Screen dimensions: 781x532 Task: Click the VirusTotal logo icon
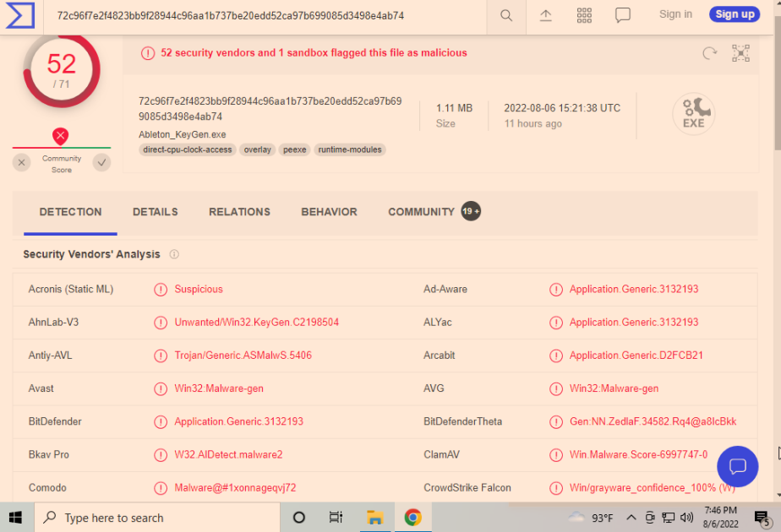click(x=20, y=15)
